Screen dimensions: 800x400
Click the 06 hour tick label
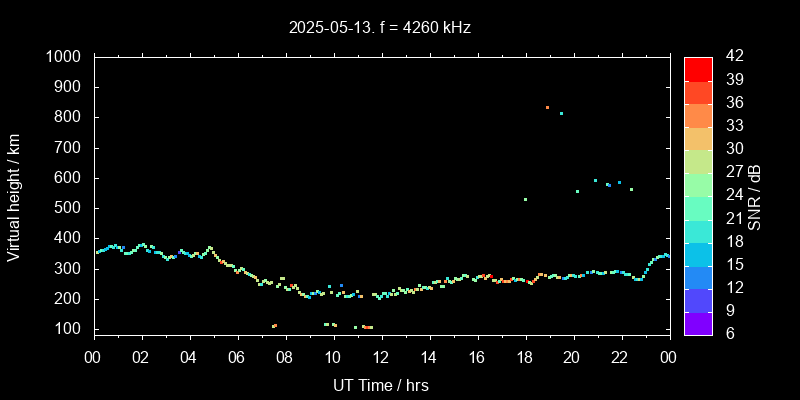coord(237,356)
